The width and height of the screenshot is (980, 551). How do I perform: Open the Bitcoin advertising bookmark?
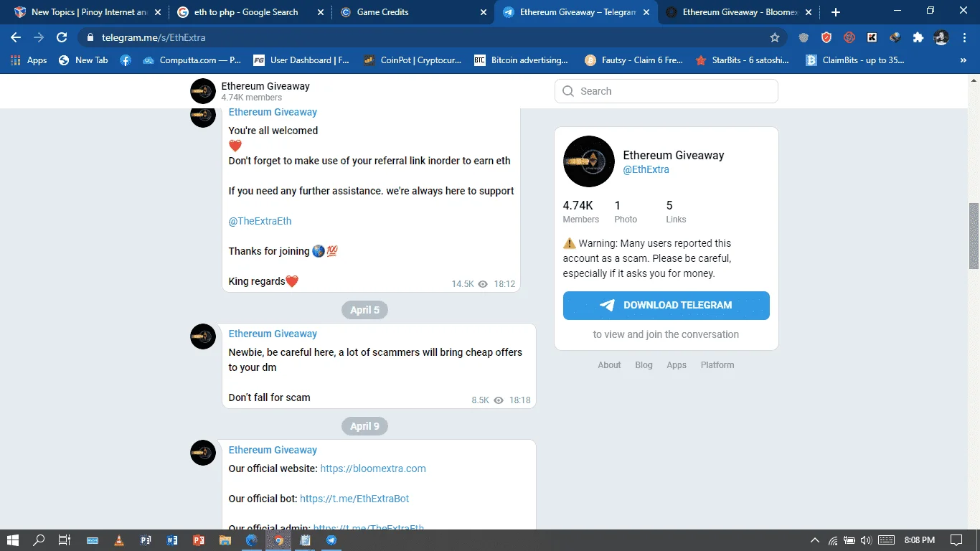522,60
